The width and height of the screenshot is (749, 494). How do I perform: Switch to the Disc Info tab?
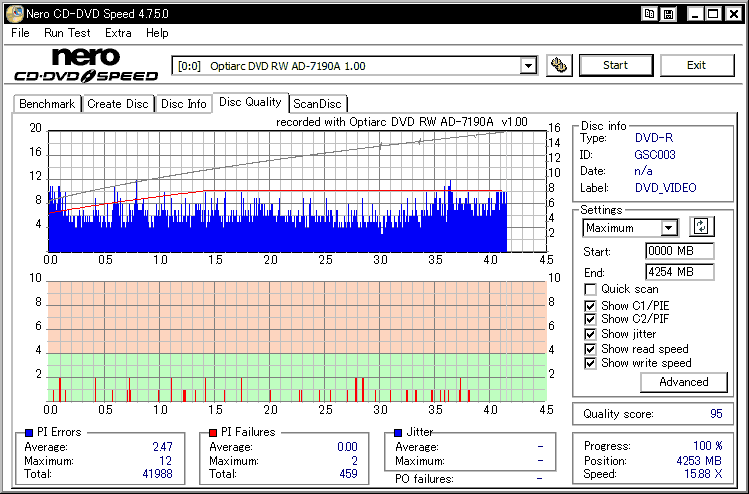(184, 104)
